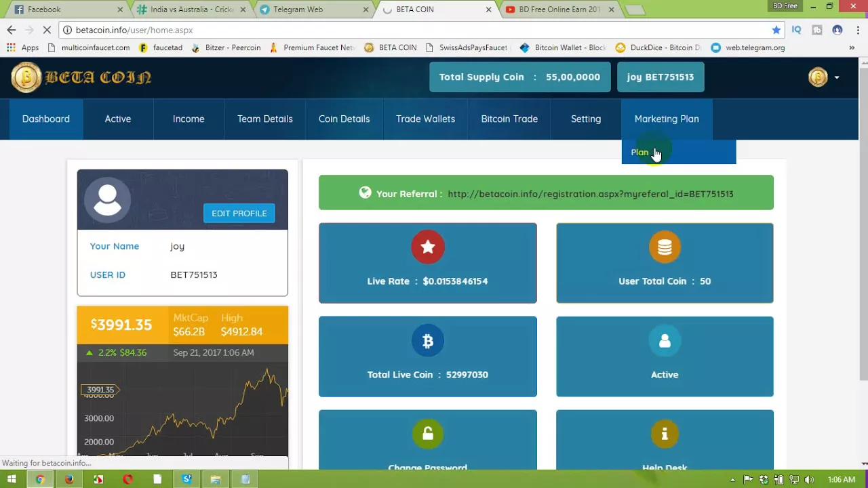Open DuckDice bookmark
The image size is (868, 488).
point(658,47)
